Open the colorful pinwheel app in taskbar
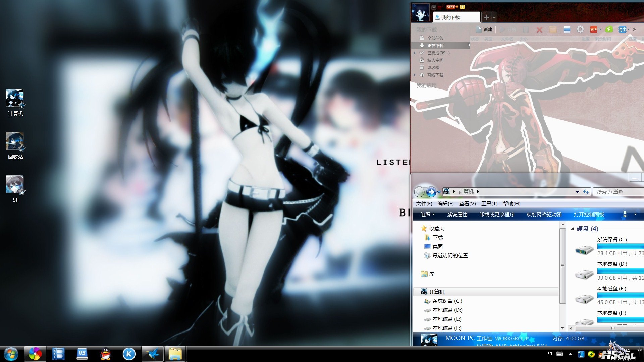 pyautogui.click(x=35, y=354)
